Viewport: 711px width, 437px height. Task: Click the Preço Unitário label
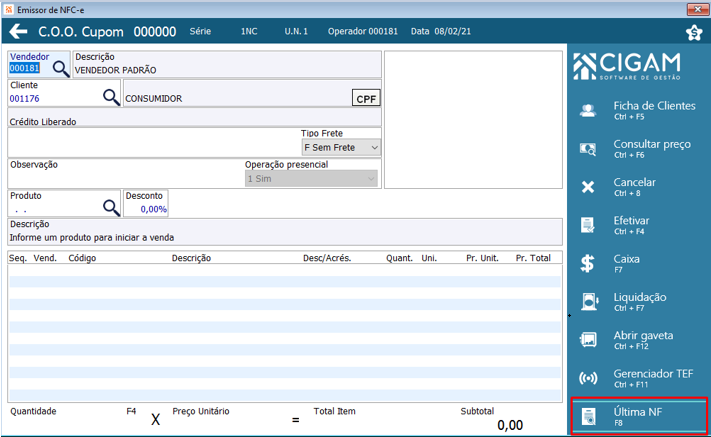201,411
